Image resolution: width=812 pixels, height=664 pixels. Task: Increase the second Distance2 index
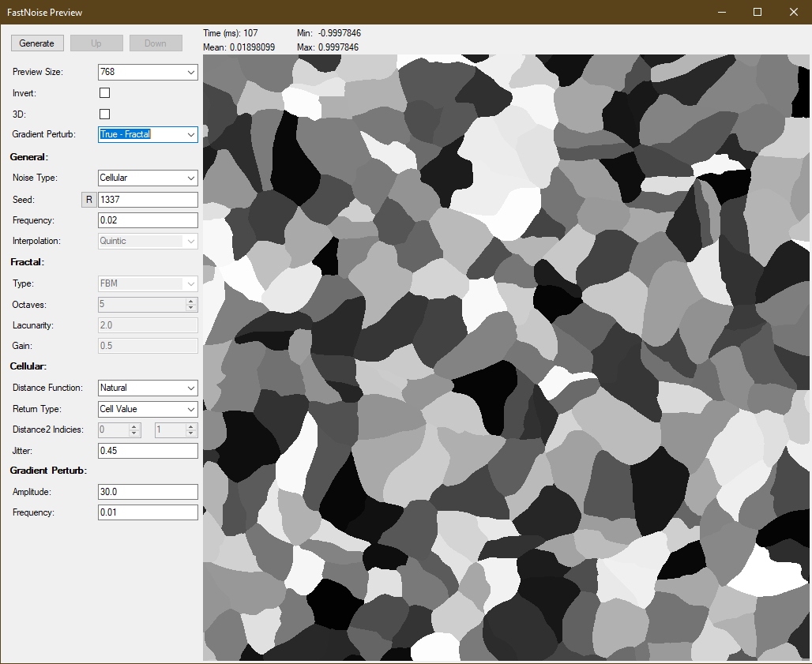[x=191, y=426]
